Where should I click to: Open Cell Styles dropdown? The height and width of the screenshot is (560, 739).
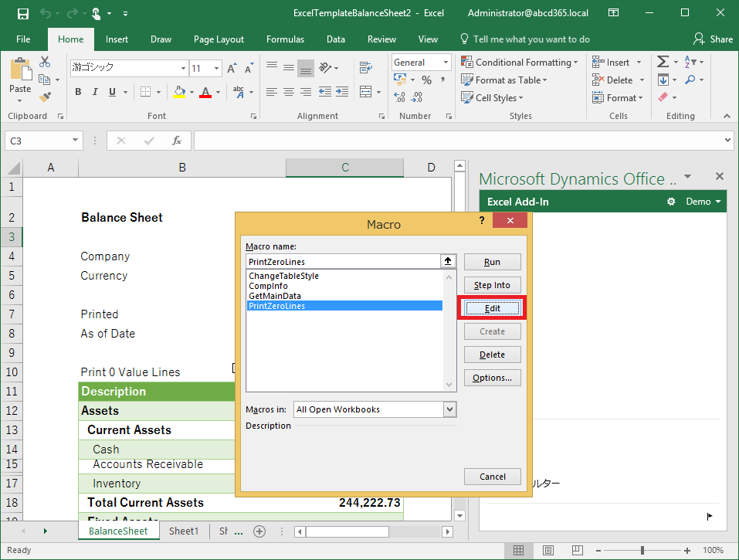click(x=492, y=97)
